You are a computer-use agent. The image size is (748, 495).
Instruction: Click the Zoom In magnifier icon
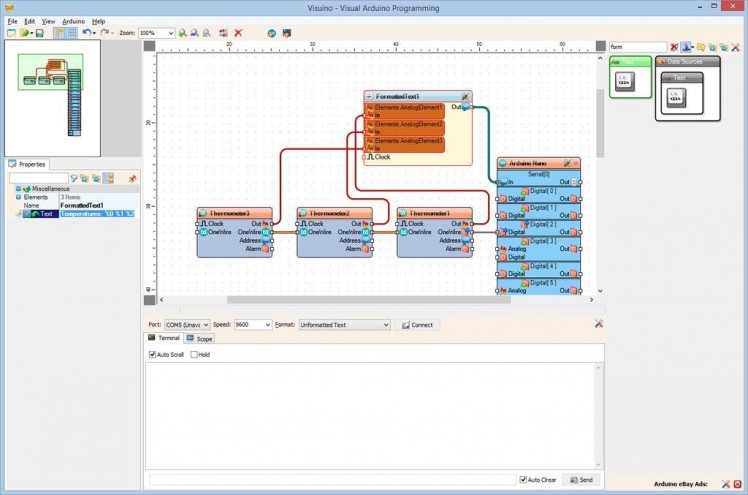[x=180, y=33]
